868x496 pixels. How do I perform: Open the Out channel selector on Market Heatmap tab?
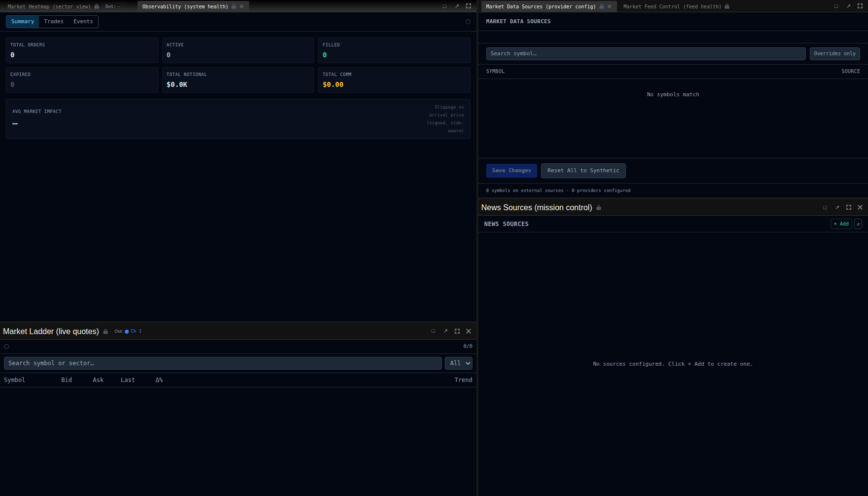point(113,6)
